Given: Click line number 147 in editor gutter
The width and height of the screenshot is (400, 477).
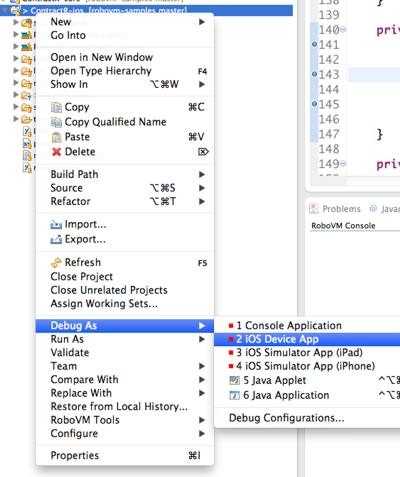Looking at the screenshot, I should click(329, 134).
